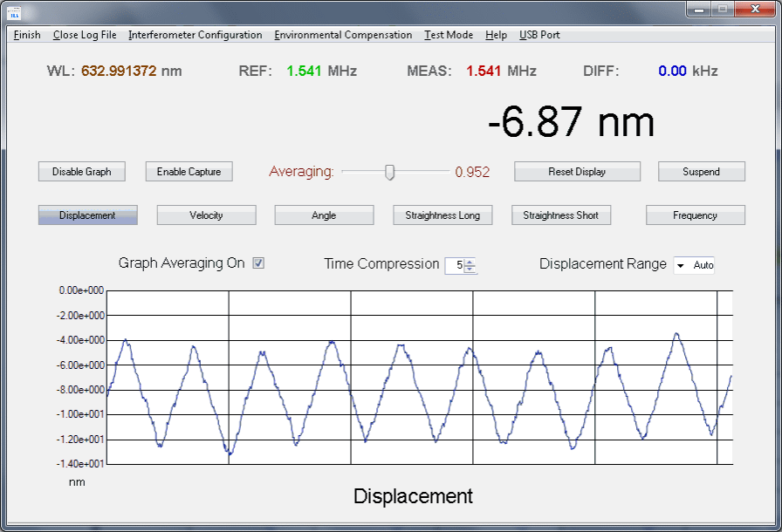
Task: Open the Environmental Compensation menu
Action: click(343, 35)
